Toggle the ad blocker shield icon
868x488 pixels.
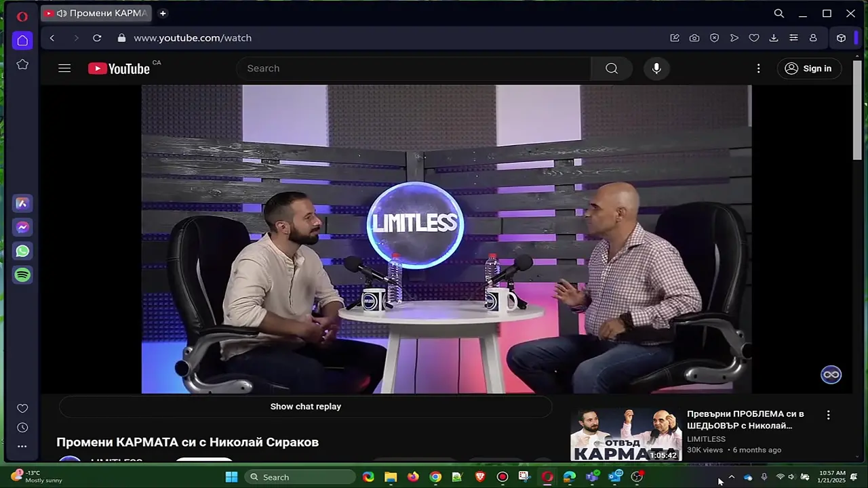tap(714, 38)
